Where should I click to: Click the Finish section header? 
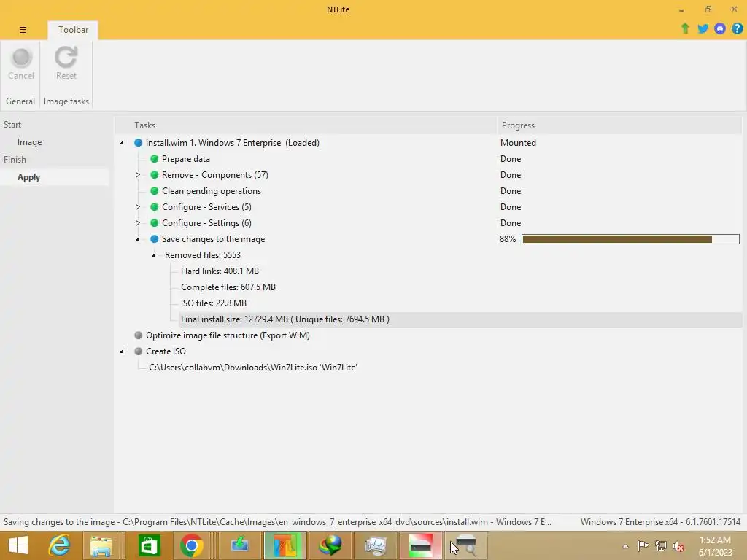coord(15,160)
